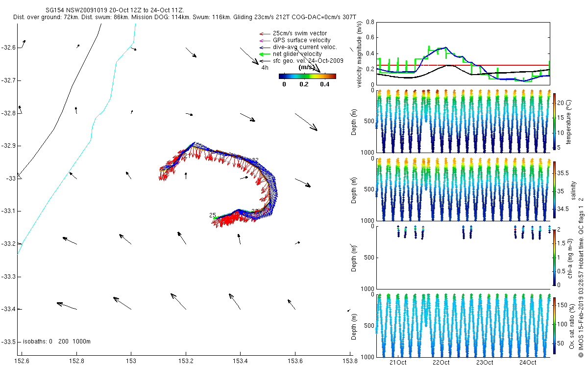Click the 153.6 longitude tick label
This screenshot has width=588, height=368.
coord(294,361)
